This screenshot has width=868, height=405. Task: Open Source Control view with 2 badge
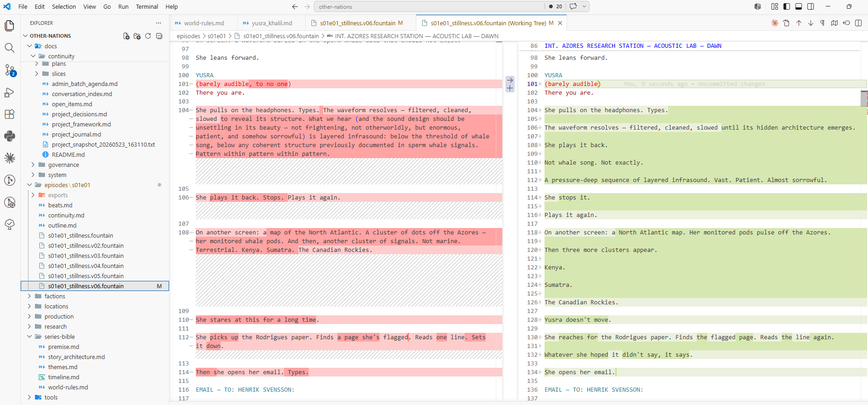(x=9, y=70)
